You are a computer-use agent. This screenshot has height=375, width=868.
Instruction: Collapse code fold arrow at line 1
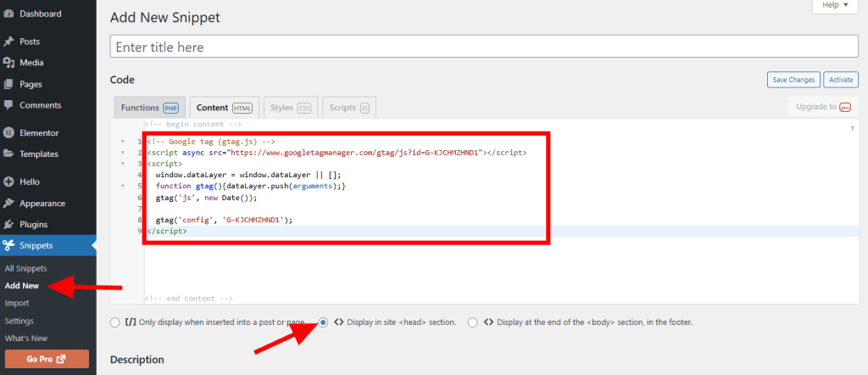coord(124,141)
